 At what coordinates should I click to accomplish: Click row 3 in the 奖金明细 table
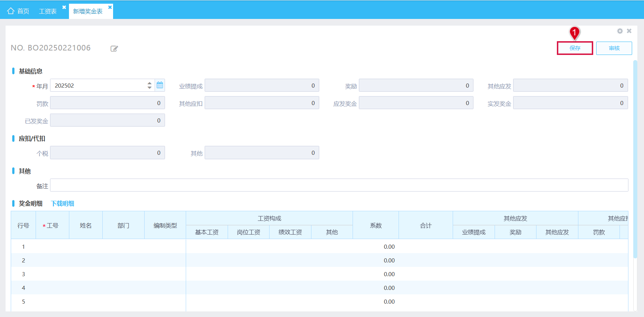point(320,274)
